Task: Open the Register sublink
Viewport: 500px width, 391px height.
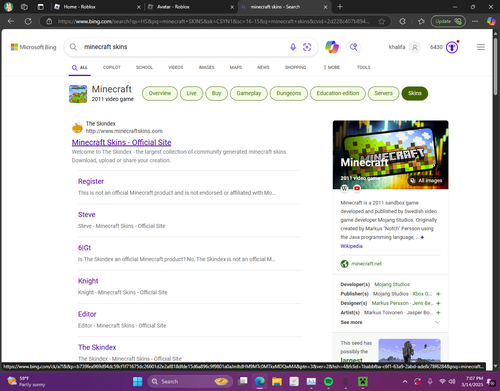Action: pos(91,181)
